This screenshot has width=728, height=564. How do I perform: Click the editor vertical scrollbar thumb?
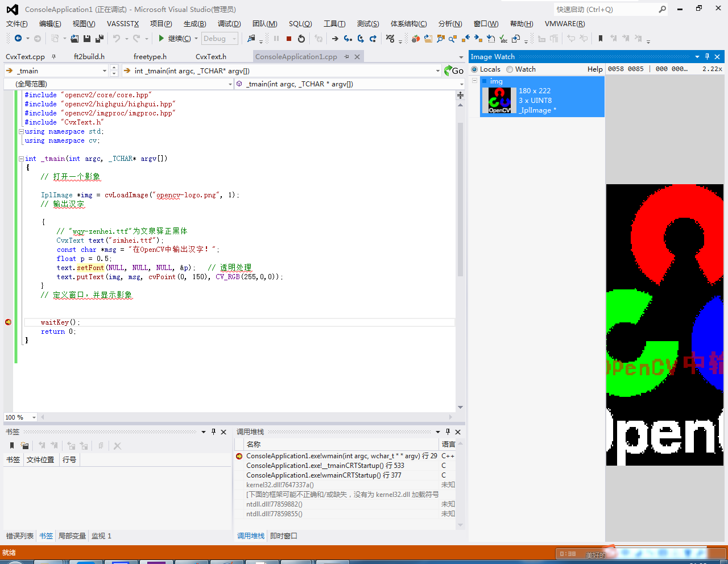click(x=460, y=199)
